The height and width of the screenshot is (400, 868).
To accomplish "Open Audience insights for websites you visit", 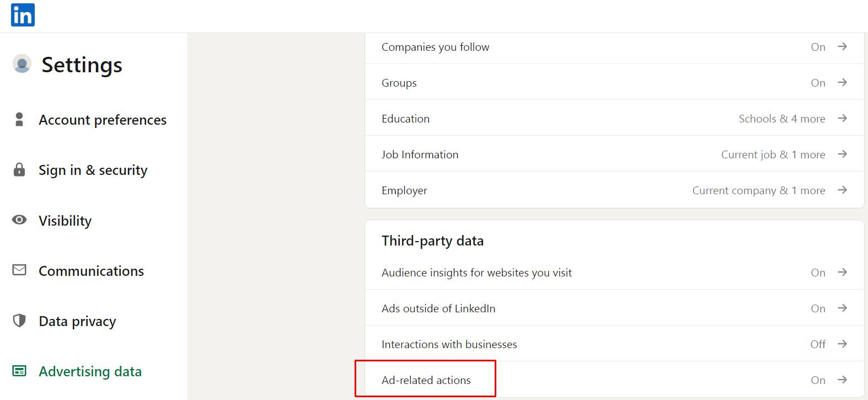I will 476,273.
